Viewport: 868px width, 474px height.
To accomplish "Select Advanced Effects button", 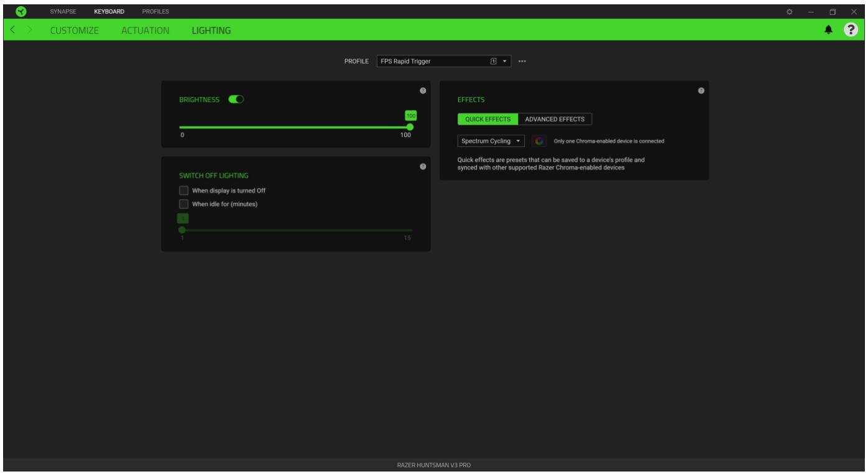I will [555, 119].
